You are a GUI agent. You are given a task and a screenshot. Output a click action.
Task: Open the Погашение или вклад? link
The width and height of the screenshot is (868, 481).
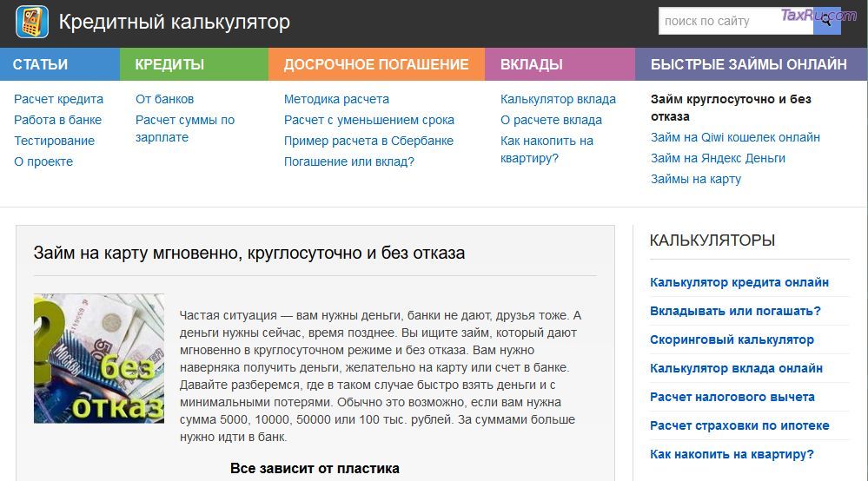coord(348,162)
